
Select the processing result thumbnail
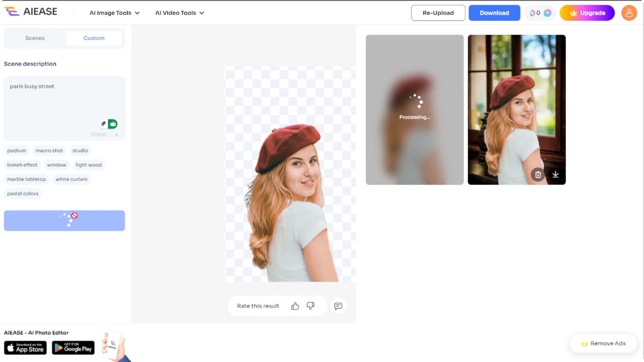click(x=415, y=110)
